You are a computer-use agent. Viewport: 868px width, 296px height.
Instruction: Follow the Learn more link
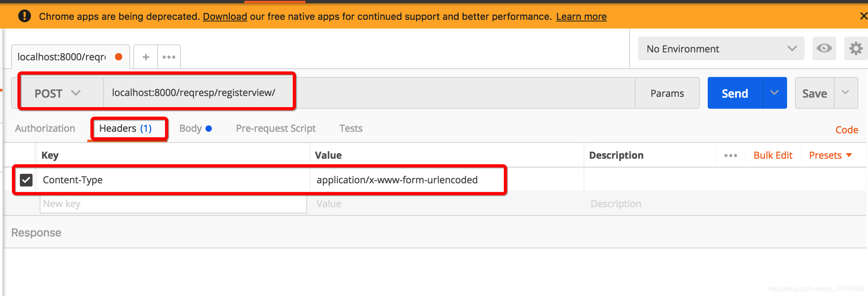(581, 16)
